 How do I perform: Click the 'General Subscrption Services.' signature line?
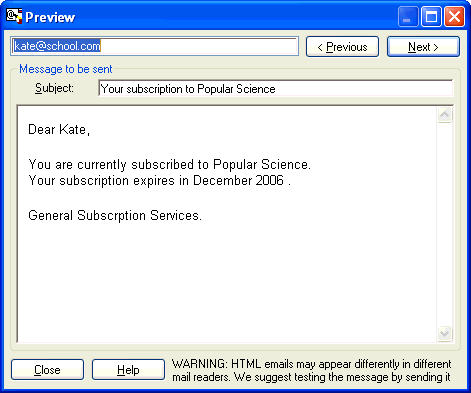click(x=115, y=215)
